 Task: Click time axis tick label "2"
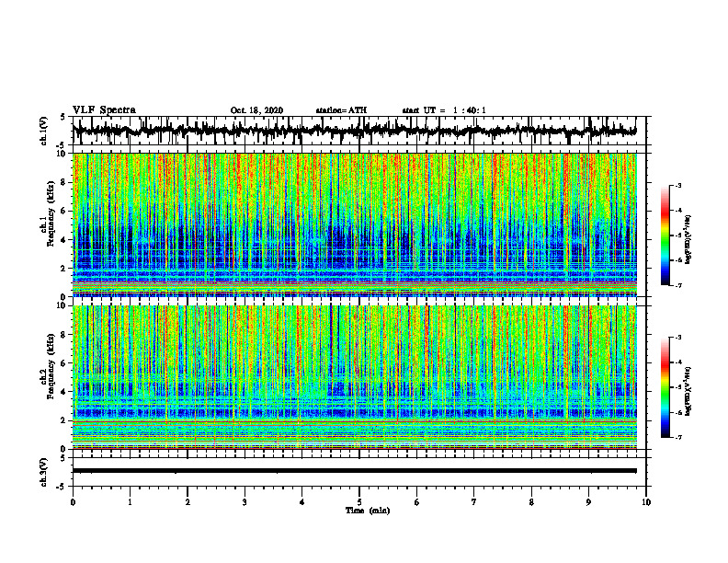click(188, 502)
